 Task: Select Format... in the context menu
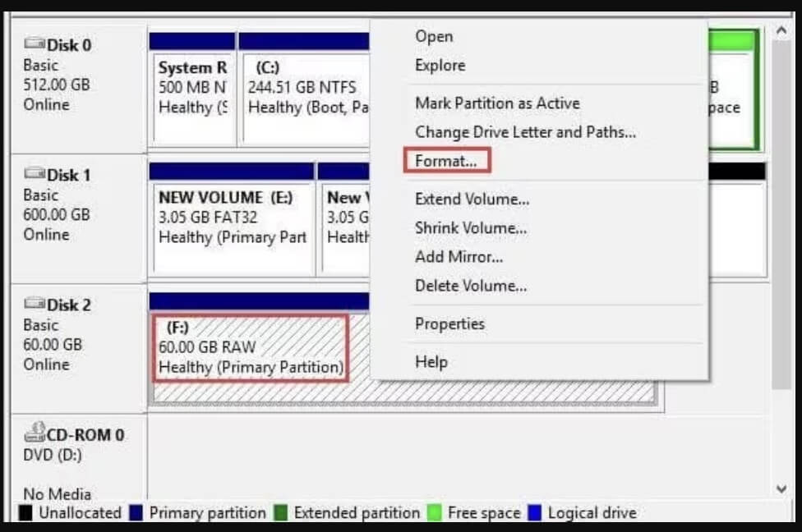tap(445, 161)
